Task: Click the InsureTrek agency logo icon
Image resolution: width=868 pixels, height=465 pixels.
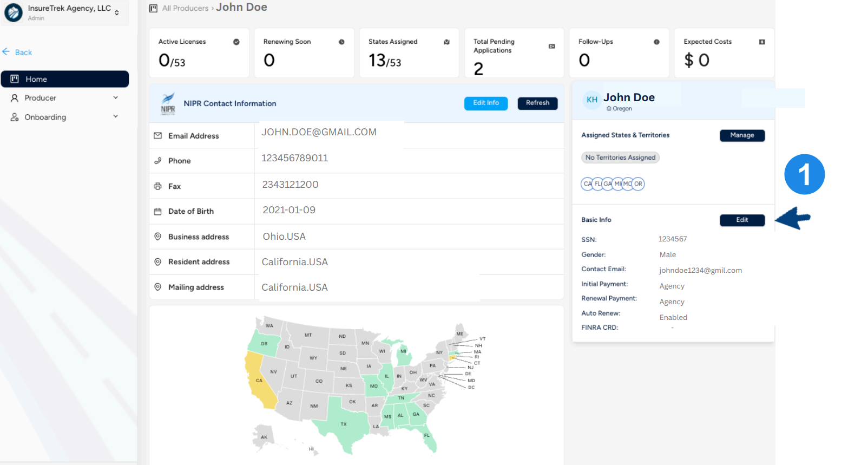Action: pos(14,12)
